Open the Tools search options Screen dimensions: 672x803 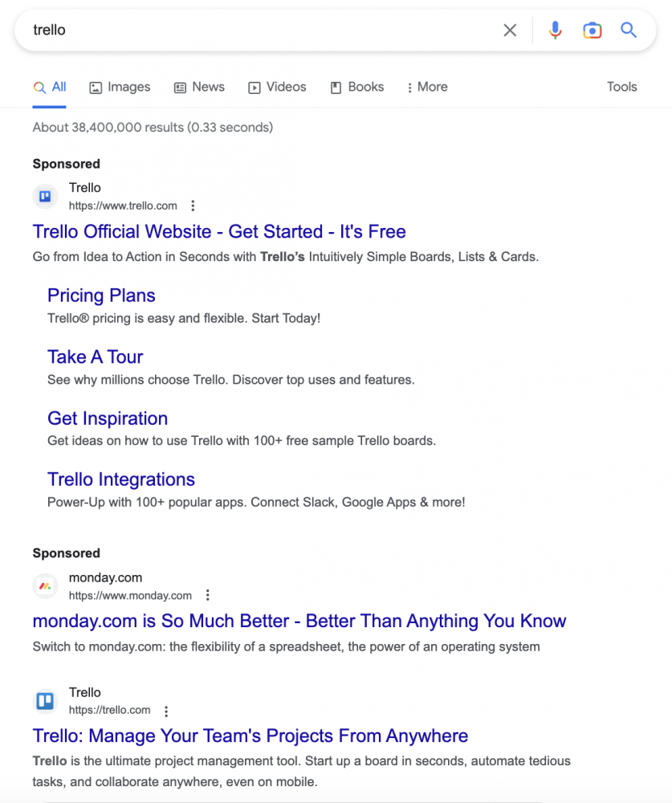point(621,88)
